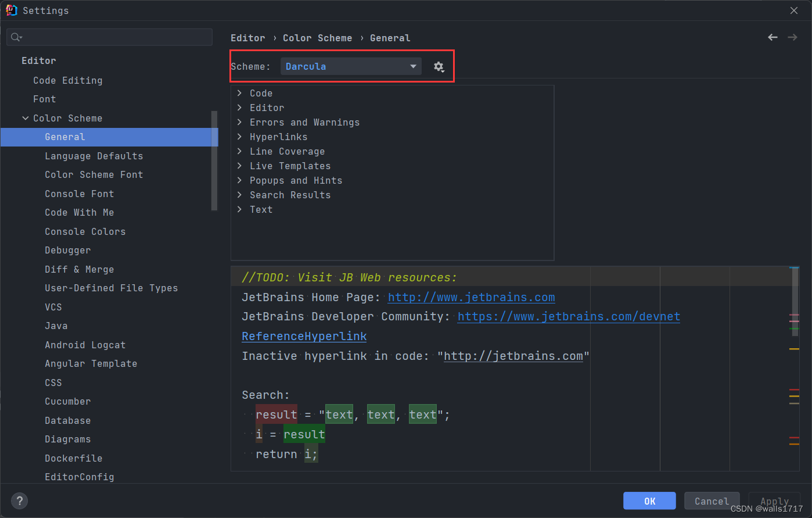The height and width of the screenshot is (518, 812).
Task: Open Language Defaults settings
Action: pyautogui.click(x=94, y=156)
